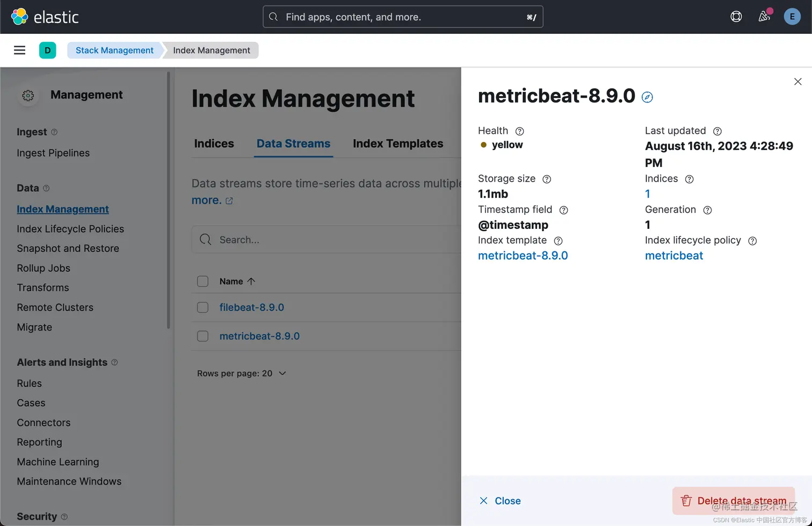
Task: Click the Elastic logo icon
Action: (x=20, y=17)
